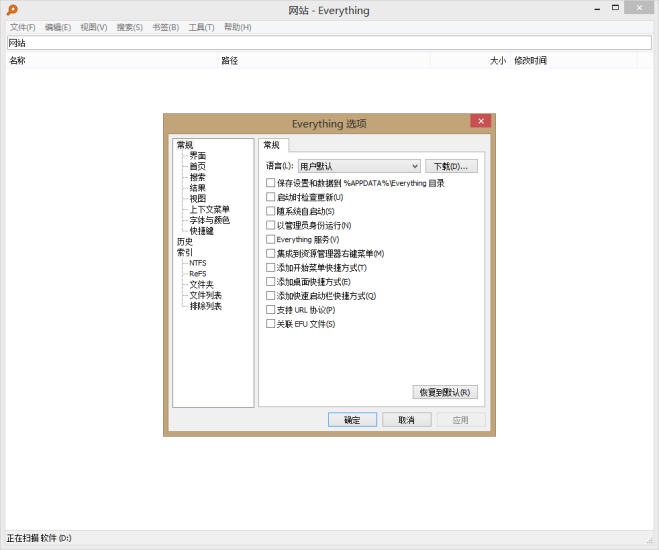Select 文件夹 in the options tree
Viewport: 659px width, 550px height.
click(x=201, y=284)
